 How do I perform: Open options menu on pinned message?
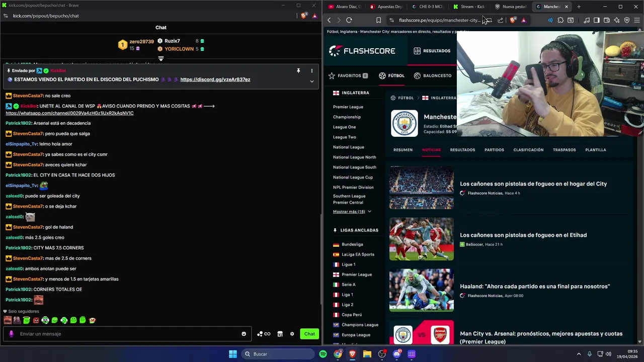(311, 71)
